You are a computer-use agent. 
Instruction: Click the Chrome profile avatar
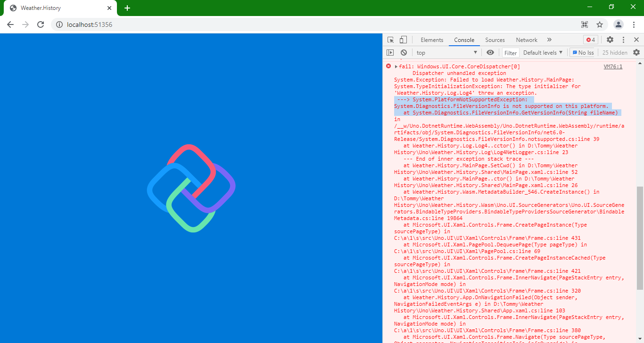(x=618, y=24)
